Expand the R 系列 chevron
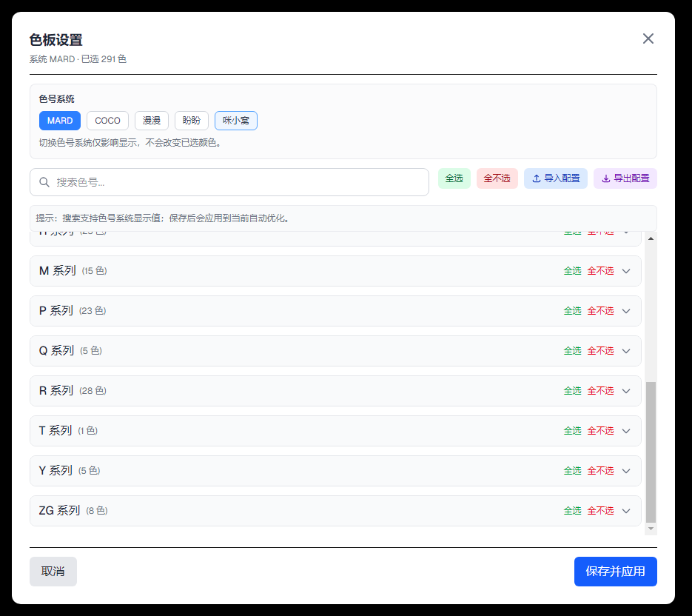This screenshot has height=616, width=692. (x=626, y=391)
